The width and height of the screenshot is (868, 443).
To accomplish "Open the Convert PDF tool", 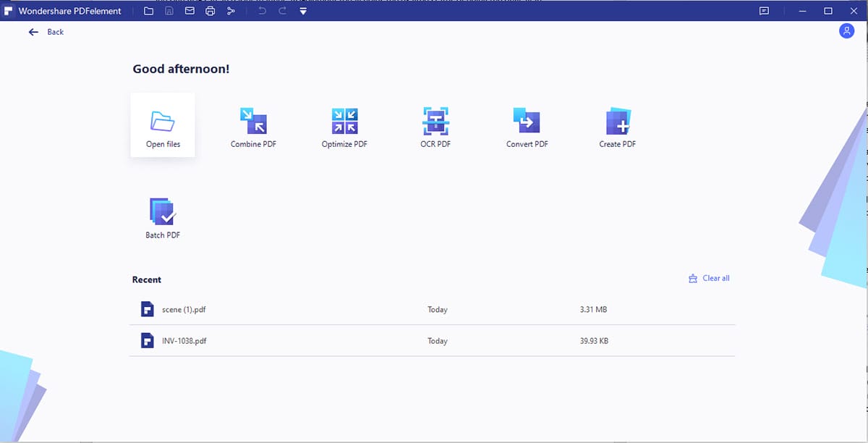I will click(527, 127).
